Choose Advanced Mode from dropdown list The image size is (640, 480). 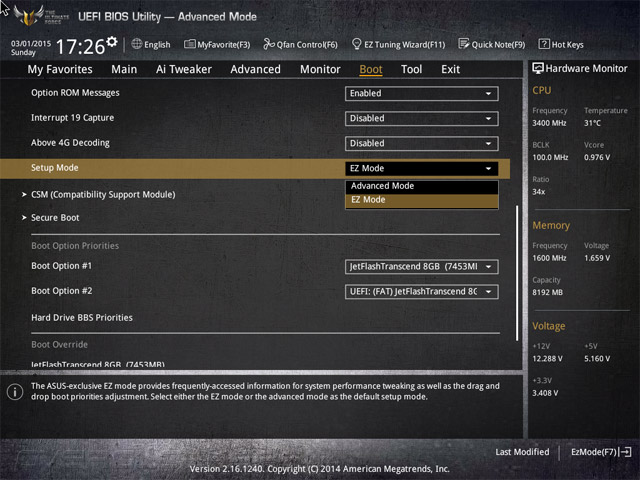(x=422, y=186)
